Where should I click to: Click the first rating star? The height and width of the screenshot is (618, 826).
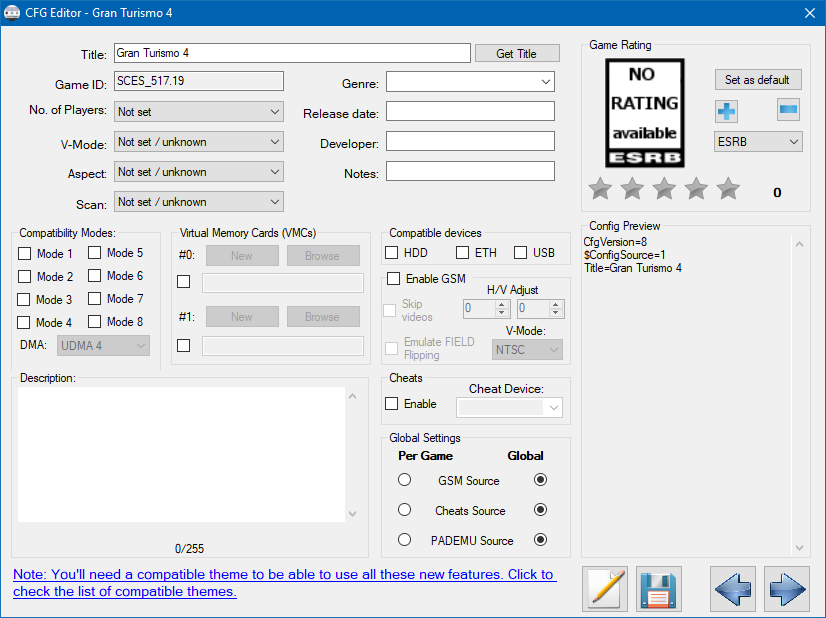(600, 188)
